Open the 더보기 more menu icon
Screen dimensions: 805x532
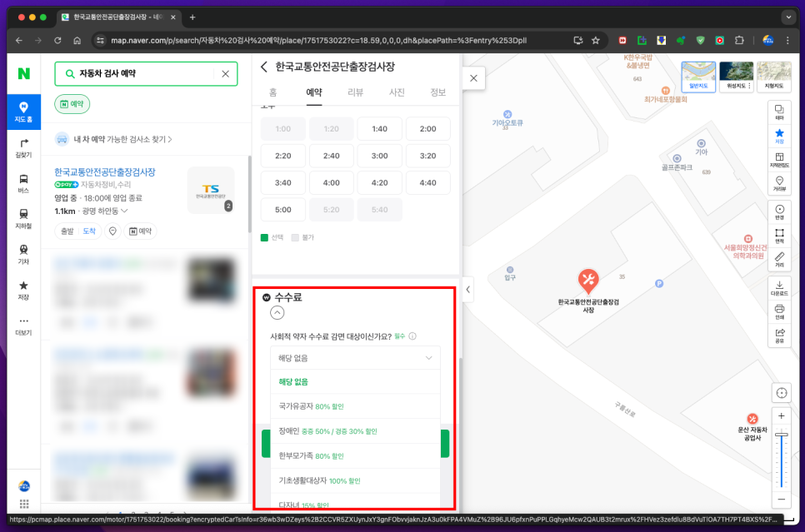coord(23,326)
